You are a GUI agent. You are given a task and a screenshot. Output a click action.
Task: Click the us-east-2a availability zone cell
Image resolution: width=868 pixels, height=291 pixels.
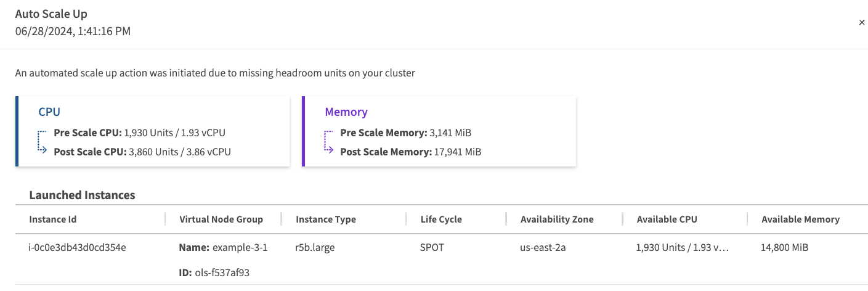pos(543,248)
